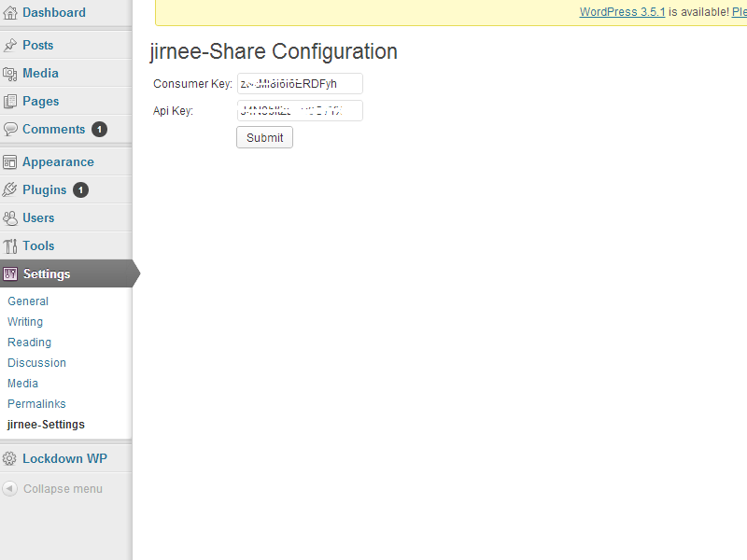Click the Submit button

tap(265, 137)
